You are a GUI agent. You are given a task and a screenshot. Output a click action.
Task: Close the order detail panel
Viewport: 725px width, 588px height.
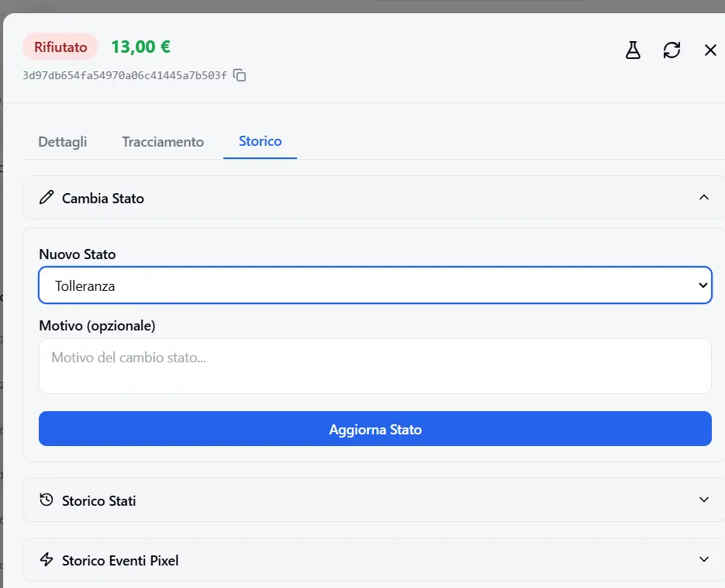710,50
